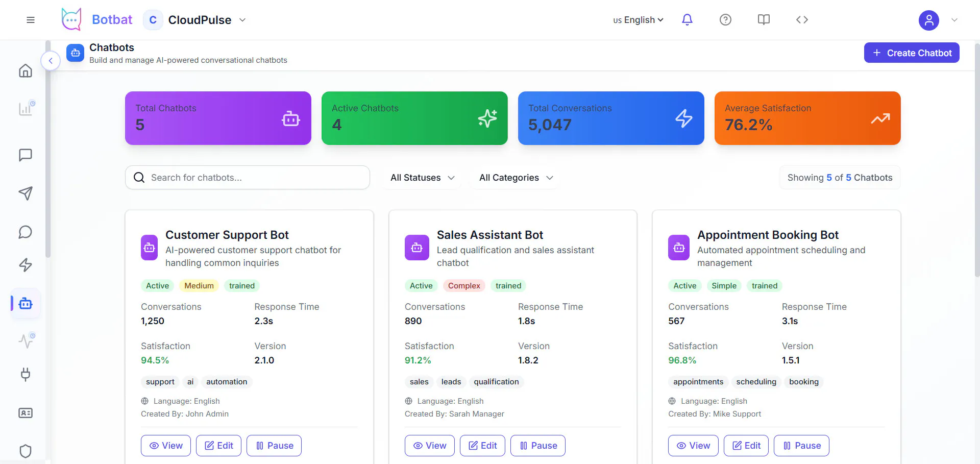Image resolution: width=980 pixels, height=464 pixels.
Task: Open the documentation book icon
Action: tap(764, 19)
